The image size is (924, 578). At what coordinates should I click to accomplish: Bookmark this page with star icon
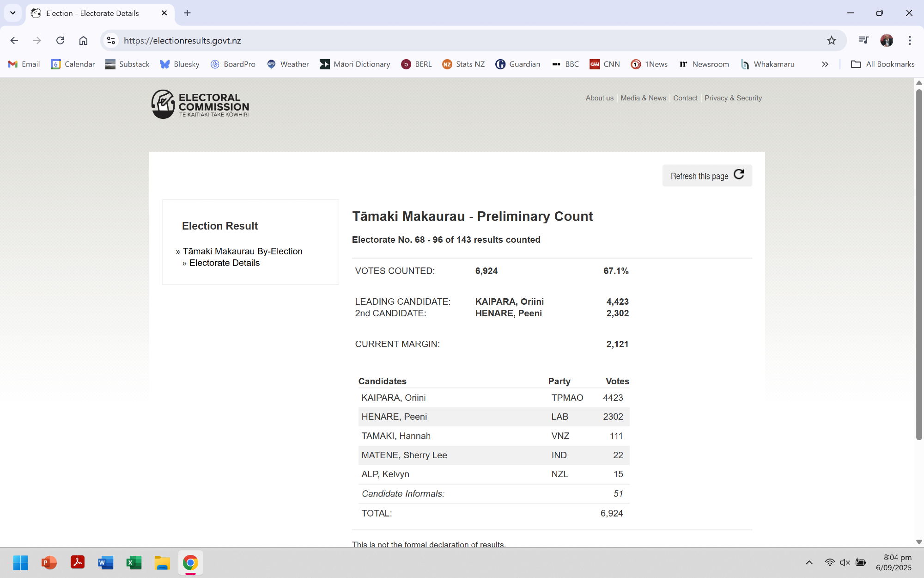coord(831,41)
